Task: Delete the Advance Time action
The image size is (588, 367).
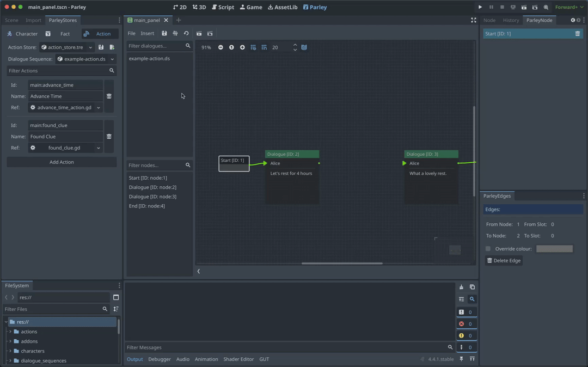Action: coord(109,96)
